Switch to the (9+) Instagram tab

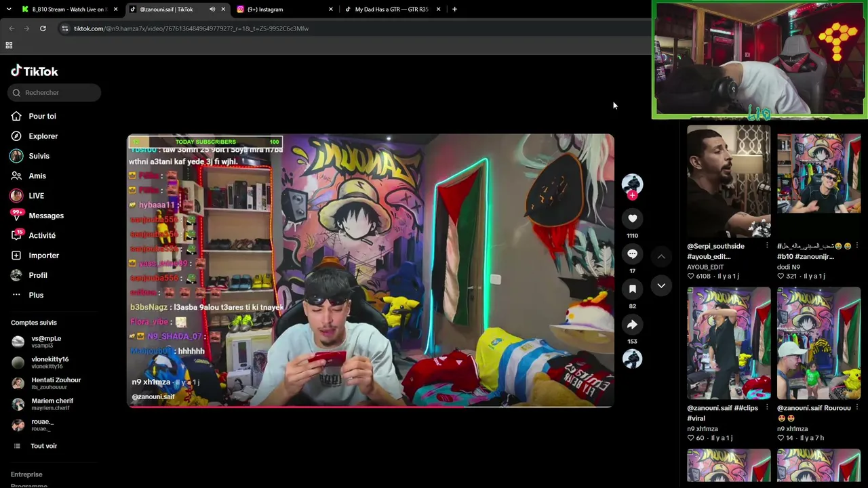(x=285, y=9)
